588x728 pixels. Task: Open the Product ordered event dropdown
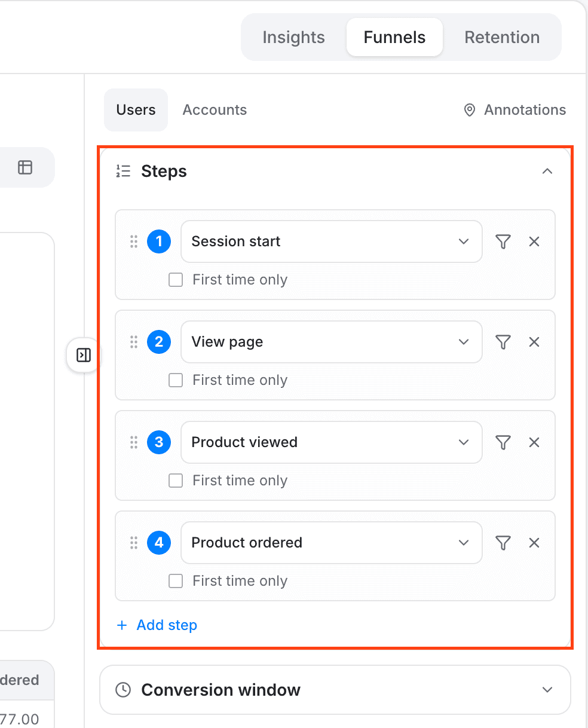click(x=331, y=543)
